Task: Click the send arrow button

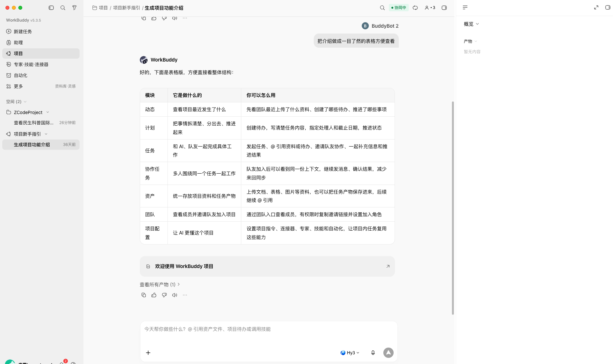Action: [x=388, y=353]
